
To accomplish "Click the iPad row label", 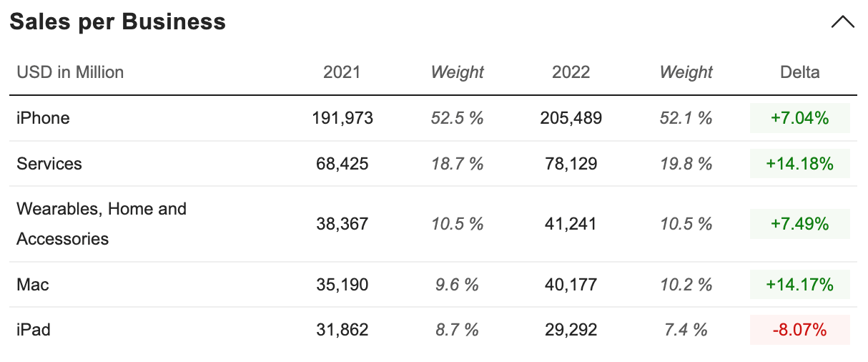I will [34, 330].
